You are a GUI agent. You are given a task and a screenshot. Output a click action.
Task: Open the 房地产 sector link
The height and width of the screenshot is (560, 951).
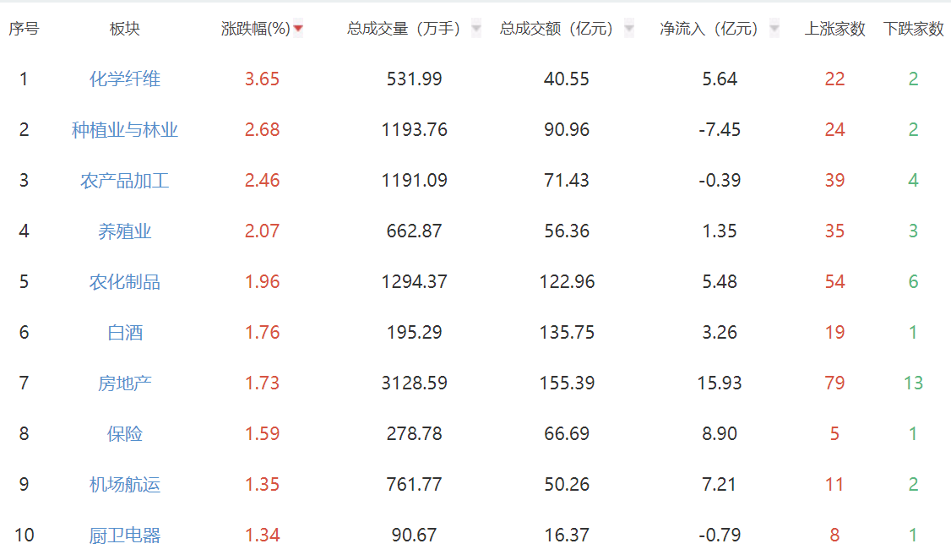(x=125, y=383)
